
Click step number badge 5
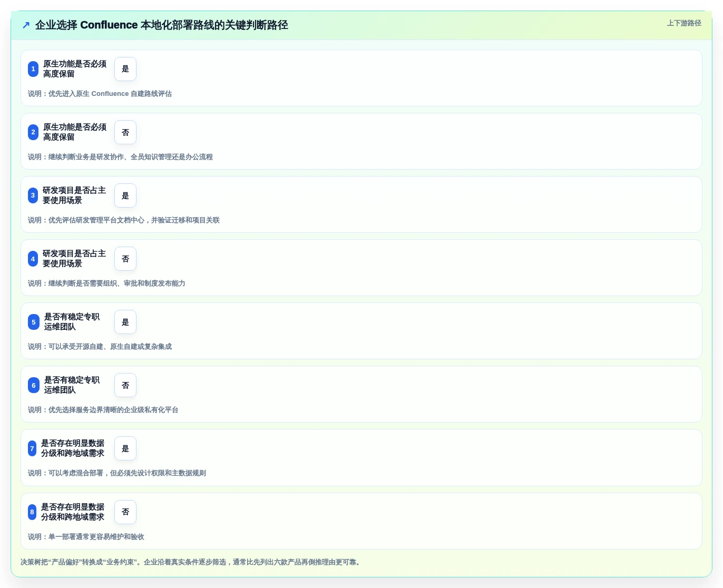coord(34,322)
